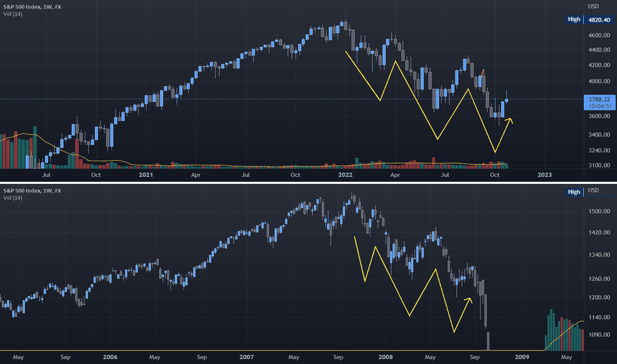Select the High label beside 4820.40

coord(574,19)
